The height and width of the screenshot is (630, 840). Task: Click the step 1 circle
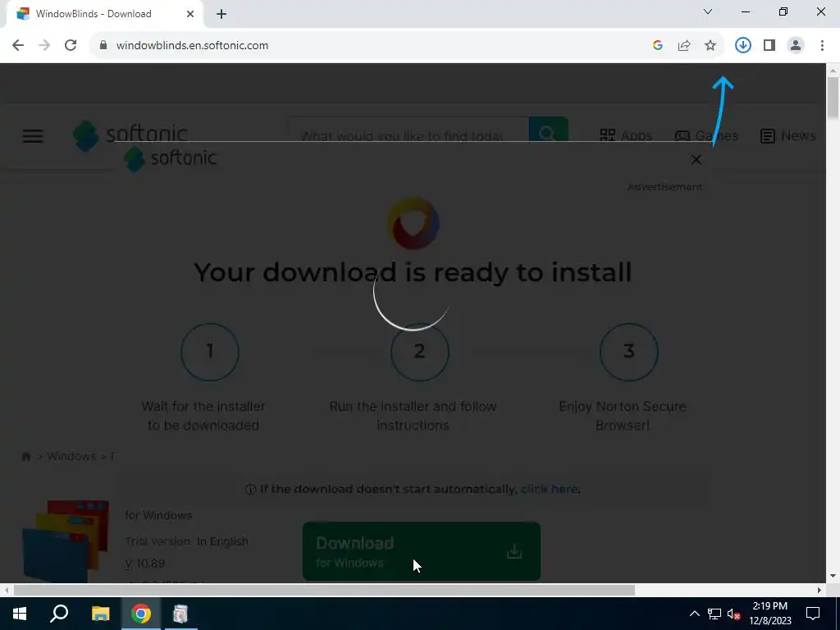click(x=210, y=352)
